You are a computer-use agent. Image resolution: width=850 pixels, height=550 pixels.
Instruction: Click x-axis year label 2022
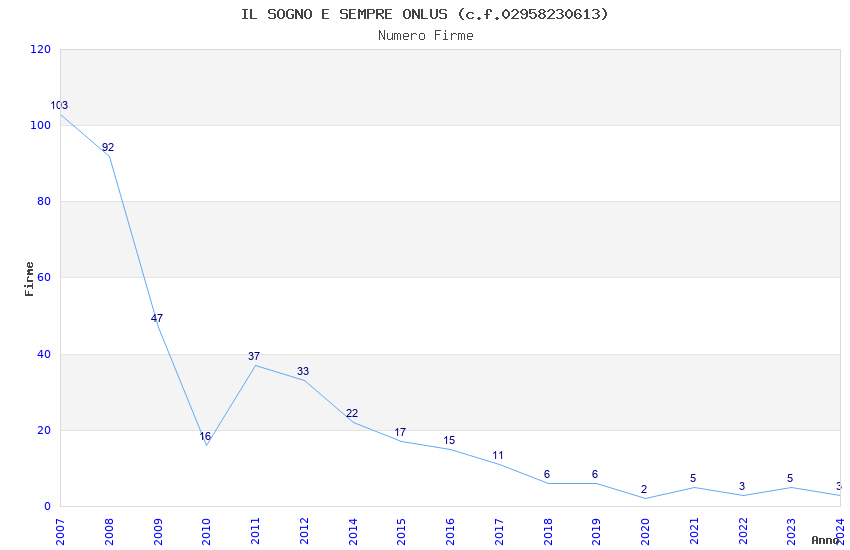(x=743, y=532)
